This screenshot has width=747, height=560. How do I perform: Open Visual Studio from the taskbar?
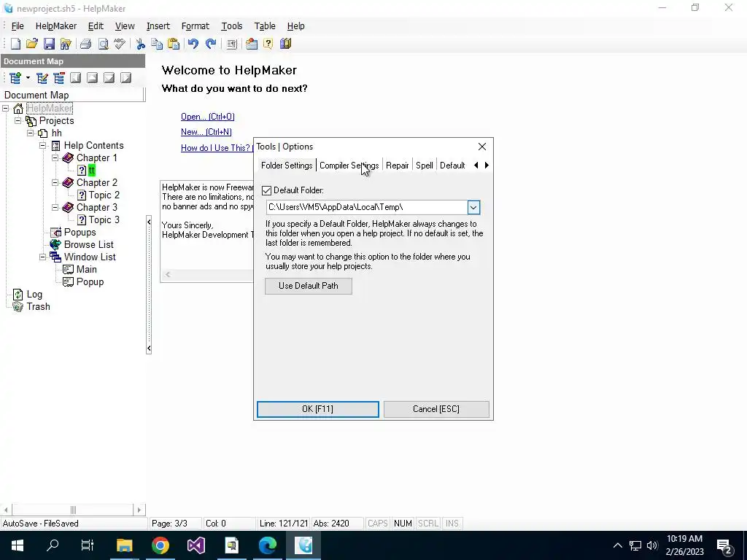coord(196,545)
